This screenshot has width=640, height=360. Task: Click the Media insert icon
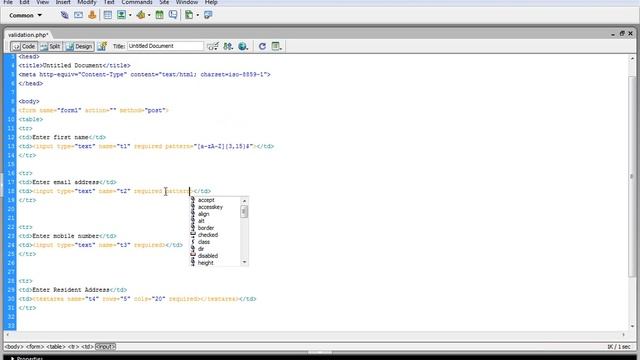141,15
